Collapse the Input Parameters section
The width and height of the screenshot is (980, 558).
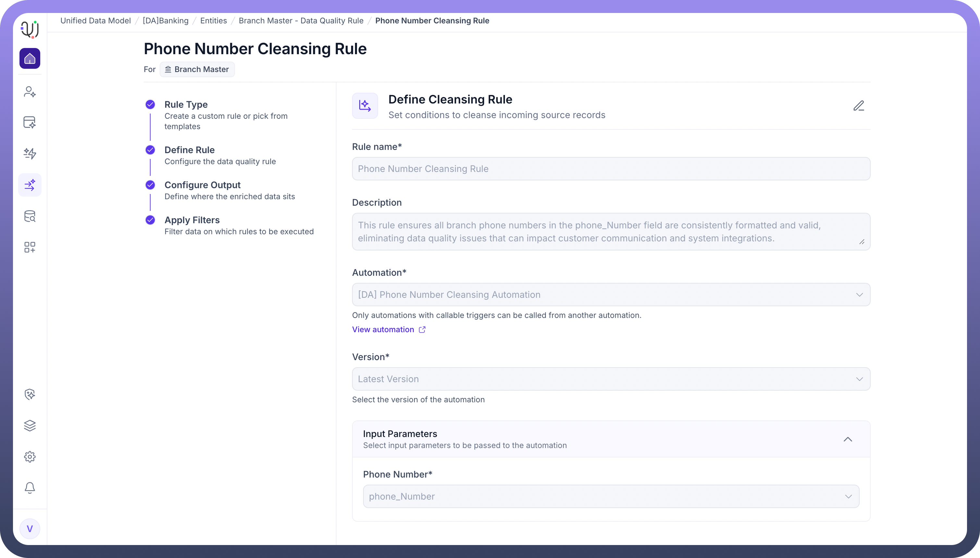pyautogui.click(x=847, y=439)
